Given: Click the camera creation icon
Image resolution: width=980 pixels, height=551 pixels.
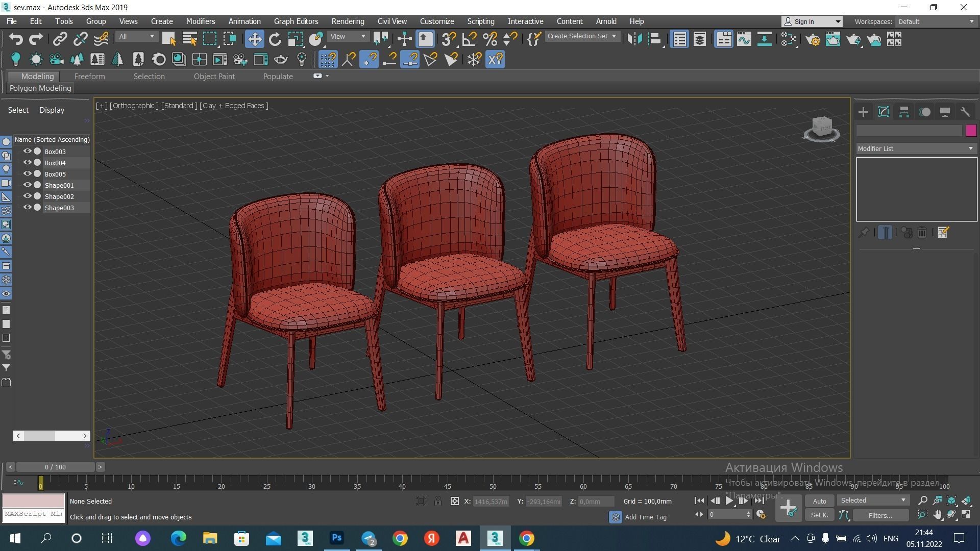Looking at the screenshot, I should (56, 60).
